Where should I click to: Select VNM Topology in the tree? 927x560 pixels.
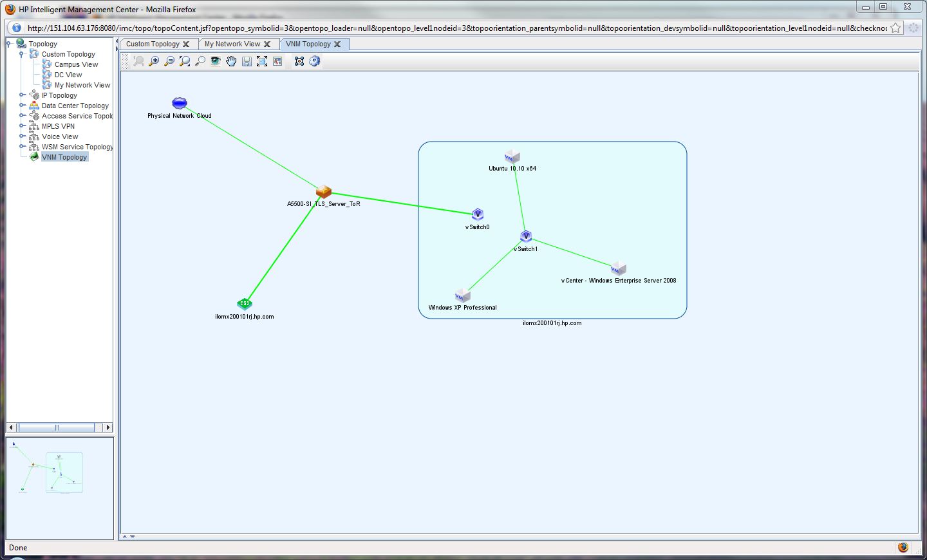pos(64,157)
